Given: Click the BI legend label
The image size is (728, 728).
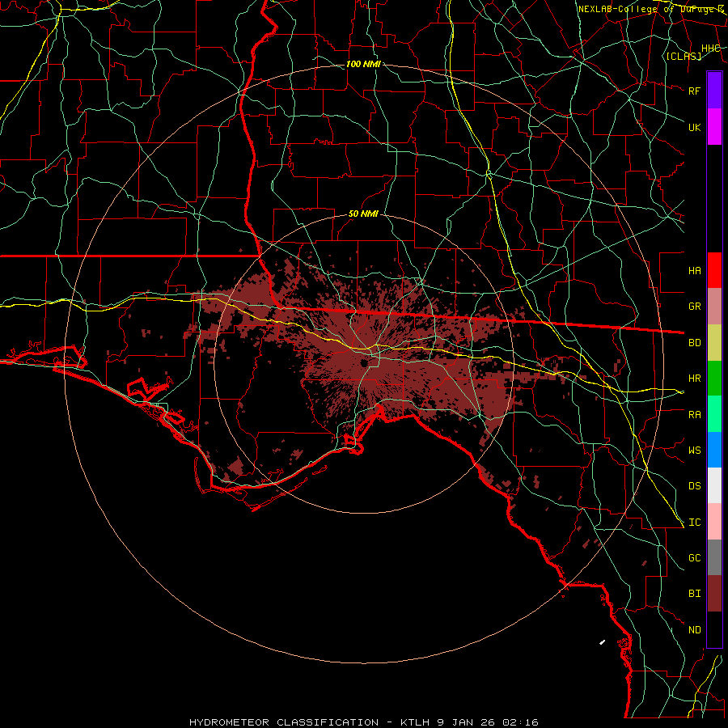Looking at the screenshot, I should pyautogui.click(x=694, y=594).
